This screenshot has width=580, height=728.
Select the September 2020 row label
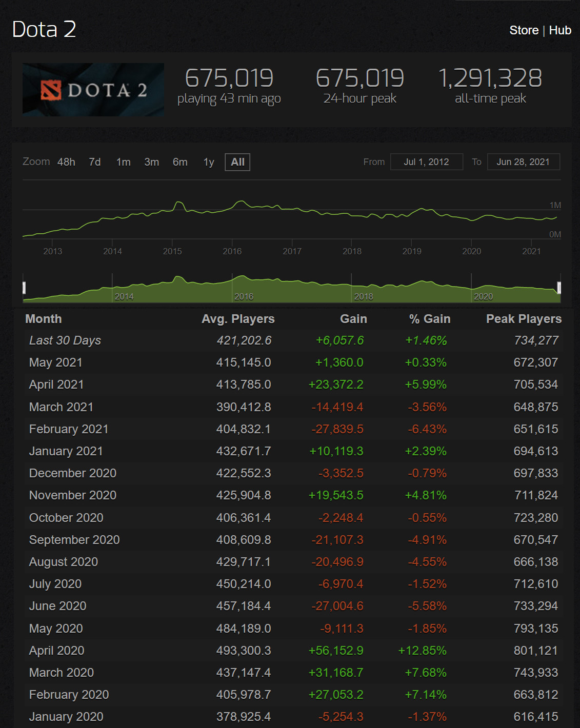click(74, 540)
